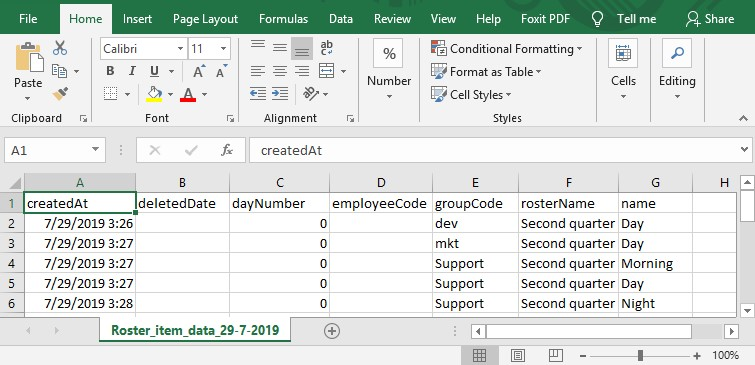Open the File tab
The image size is (755, 365).
click(28, 19)
